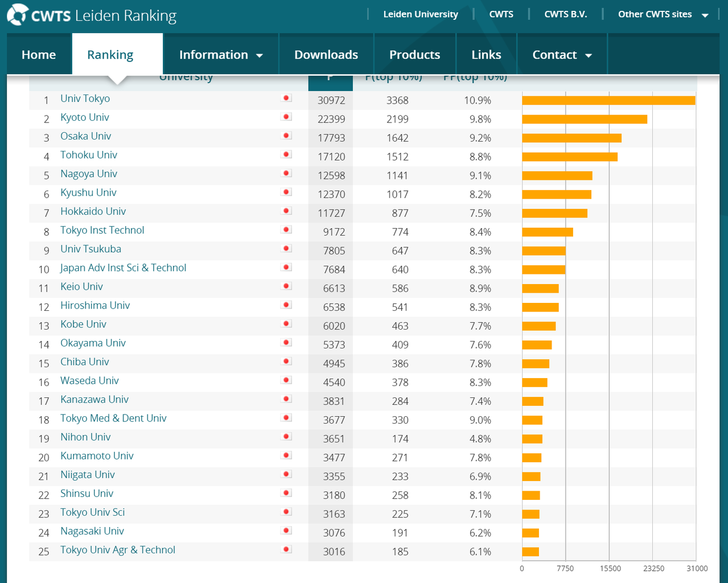This screenshot has height=583, width=728.
Task: Open the Tokyo Univ Sci link
Action: (93, 512)
